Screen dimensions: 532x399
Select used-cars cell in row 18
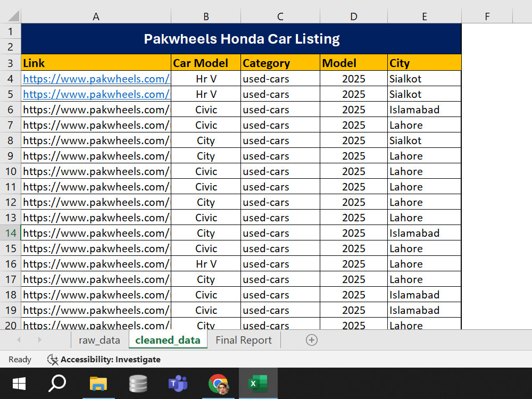[x=280, y=295]
